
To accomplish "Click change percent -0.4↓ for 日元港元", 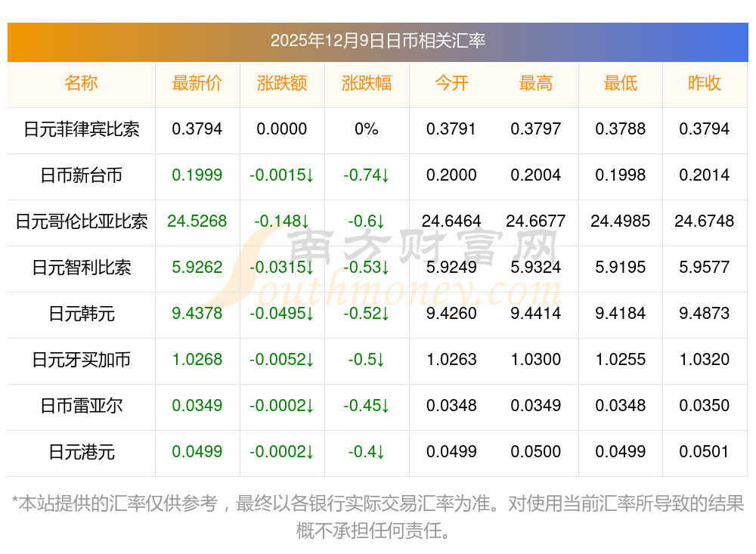I will 367,452.
